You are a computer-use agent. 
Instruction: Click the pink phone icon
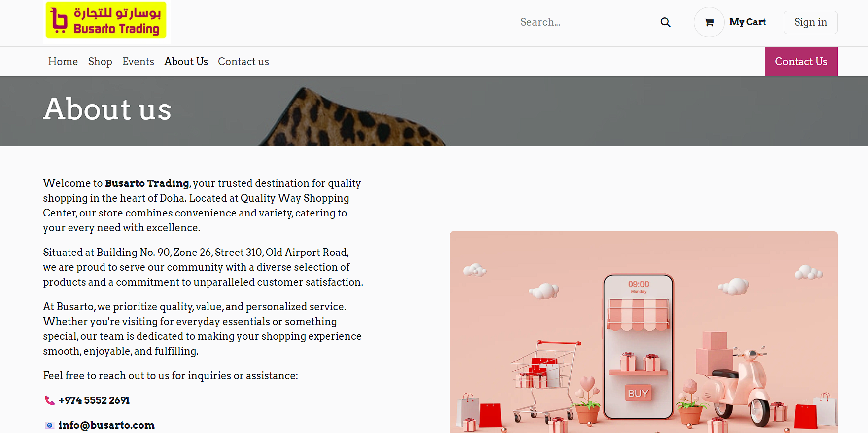[x=50, y=400]
